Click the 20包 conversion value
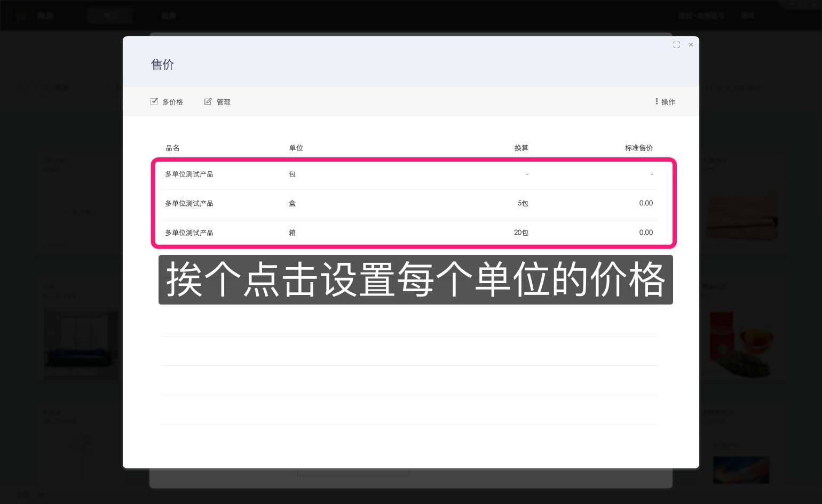This screenshot has height=504, width=822. (x=521, y=233)
